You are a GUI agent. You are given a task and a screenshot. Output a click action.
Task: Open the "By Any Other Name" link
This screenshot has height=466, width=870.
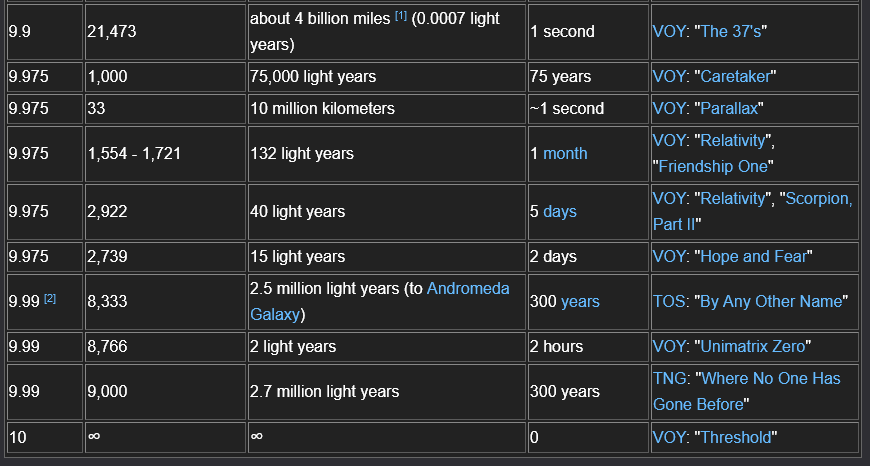[771, 301]
